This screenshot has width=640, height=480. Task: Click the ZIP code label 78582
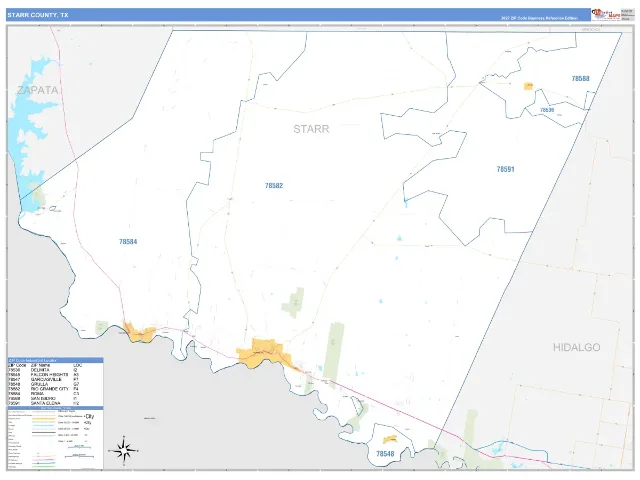[x=274, y=186]
